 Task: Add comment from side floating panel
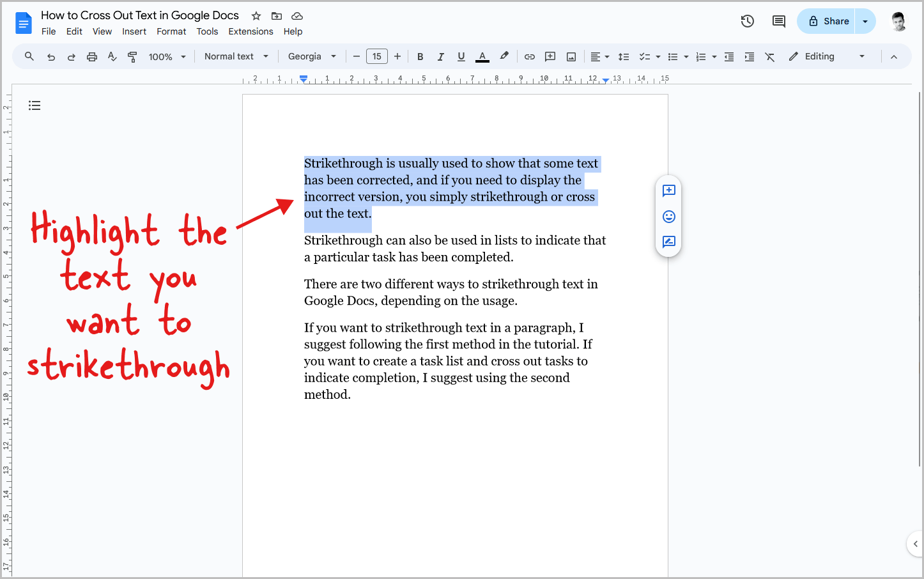click(669, 190)
